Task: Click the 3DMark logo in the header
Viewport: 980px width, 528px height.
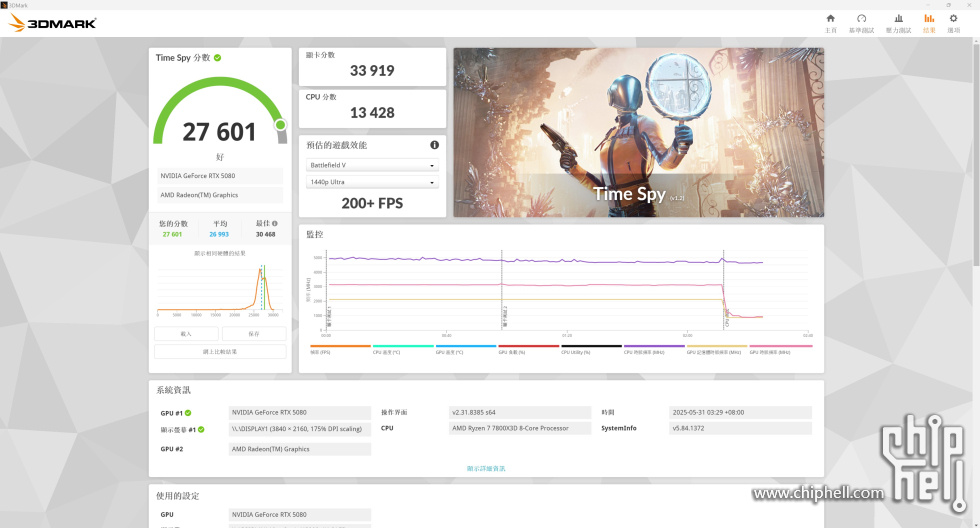Action: (52, 23)
